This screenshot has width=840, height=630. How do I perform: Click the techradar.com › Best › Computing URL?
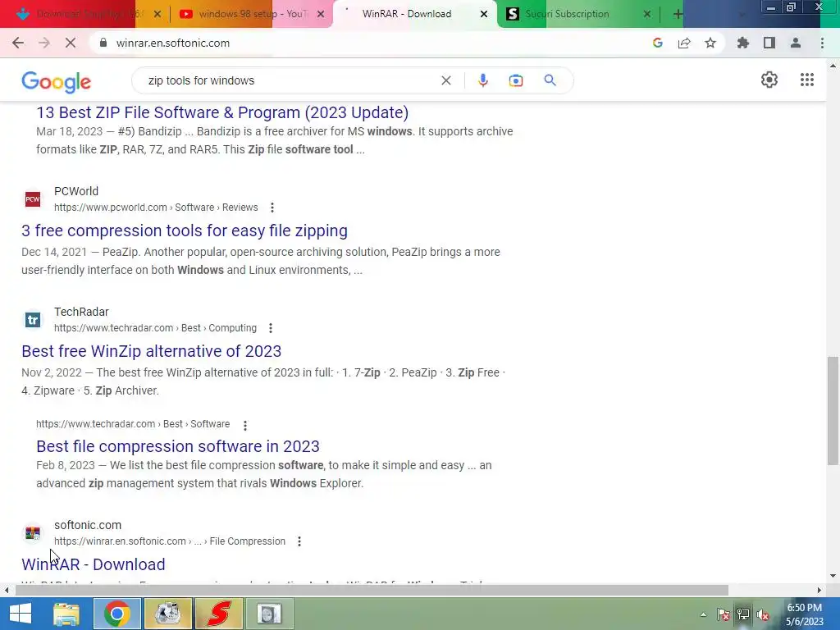(155, 328)
